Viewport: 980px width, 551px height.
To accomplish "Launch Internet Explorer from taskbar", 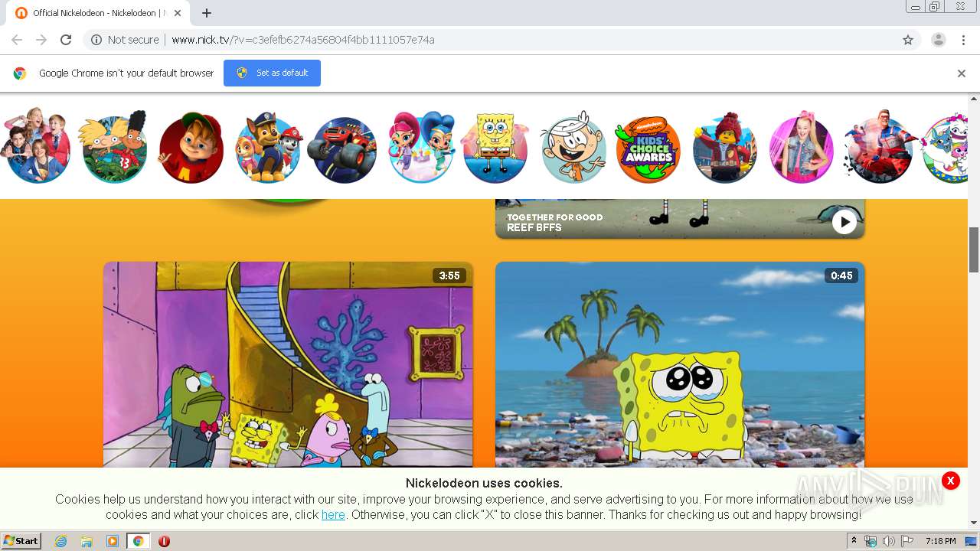I will point(61,541).
